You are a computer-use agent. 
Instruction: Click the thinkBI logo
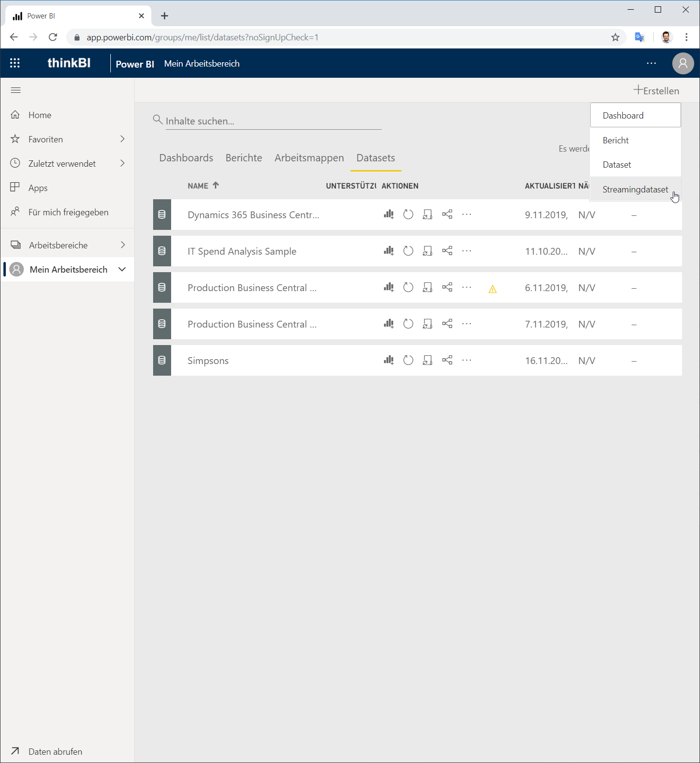tap(69, 63)
